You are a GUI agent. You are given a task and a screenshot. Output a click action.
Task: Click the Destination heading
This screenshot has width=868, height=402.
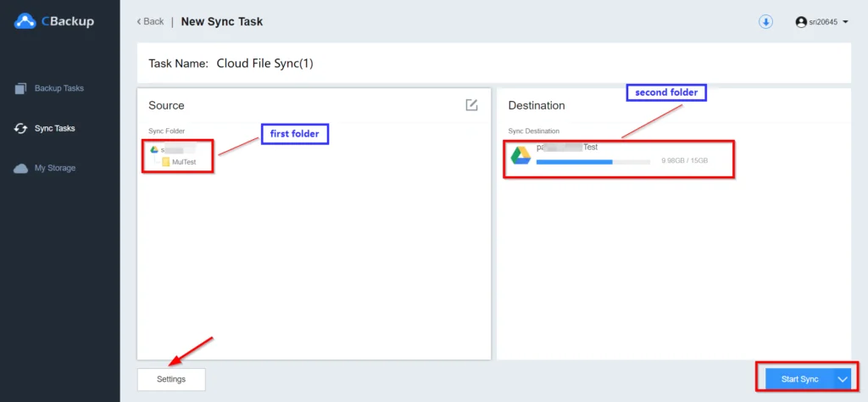(537, 105)
